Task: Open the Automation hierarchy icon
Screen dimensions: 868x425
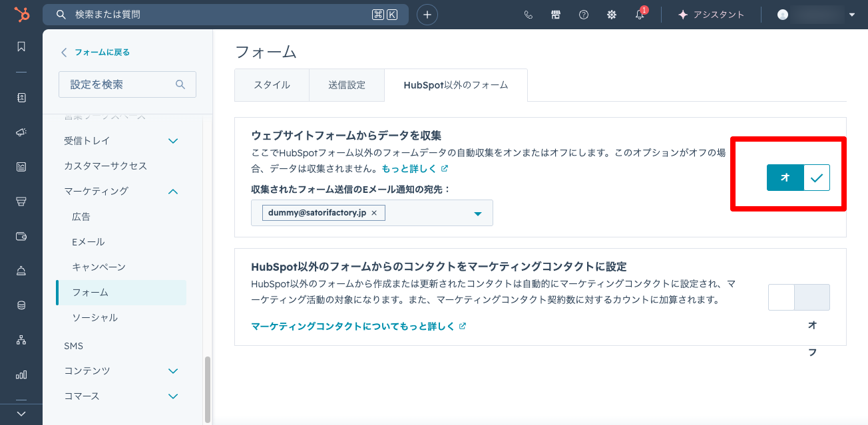Action: click(21, 340)
